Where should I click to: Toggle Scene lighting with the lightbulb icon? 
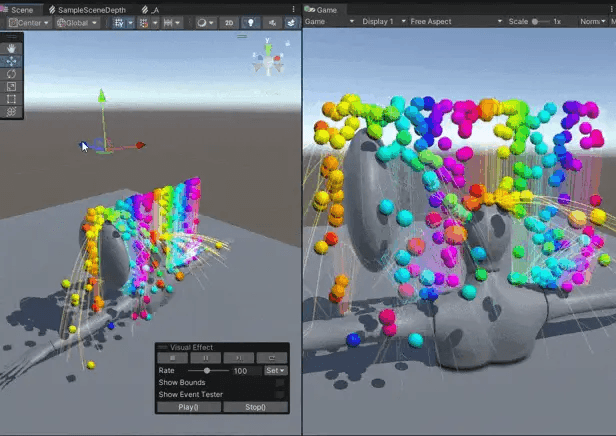(251, 22)
